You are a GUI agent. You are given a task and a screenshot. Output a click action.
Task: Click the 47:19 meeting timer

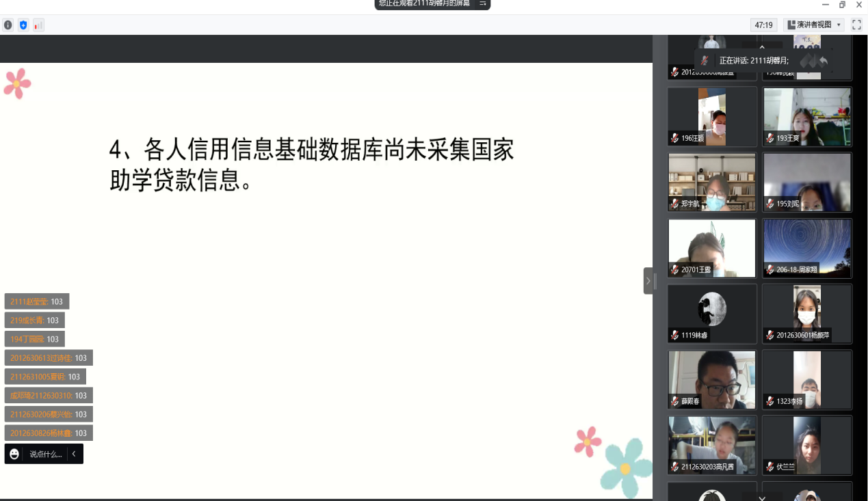763,25
